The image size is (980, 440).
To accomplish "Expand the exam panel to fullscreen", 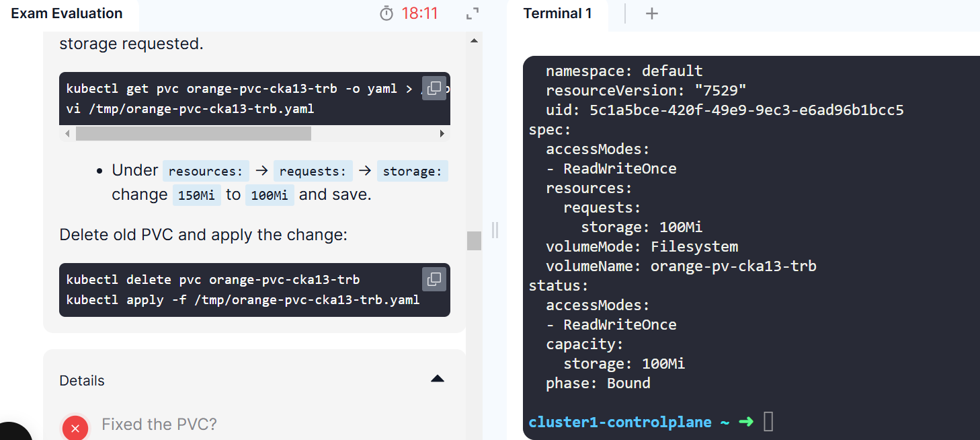I will click(x=473, y=13).
